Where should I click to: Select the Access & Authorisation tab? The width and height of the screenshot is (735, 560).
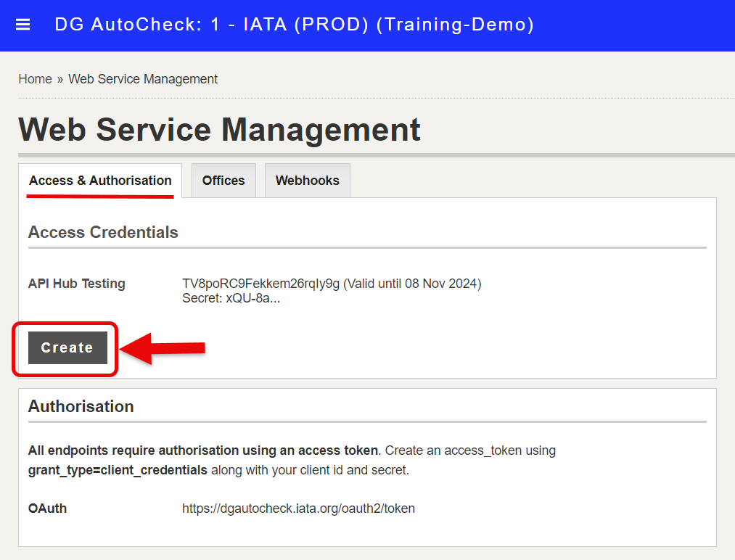click(100, 181)
